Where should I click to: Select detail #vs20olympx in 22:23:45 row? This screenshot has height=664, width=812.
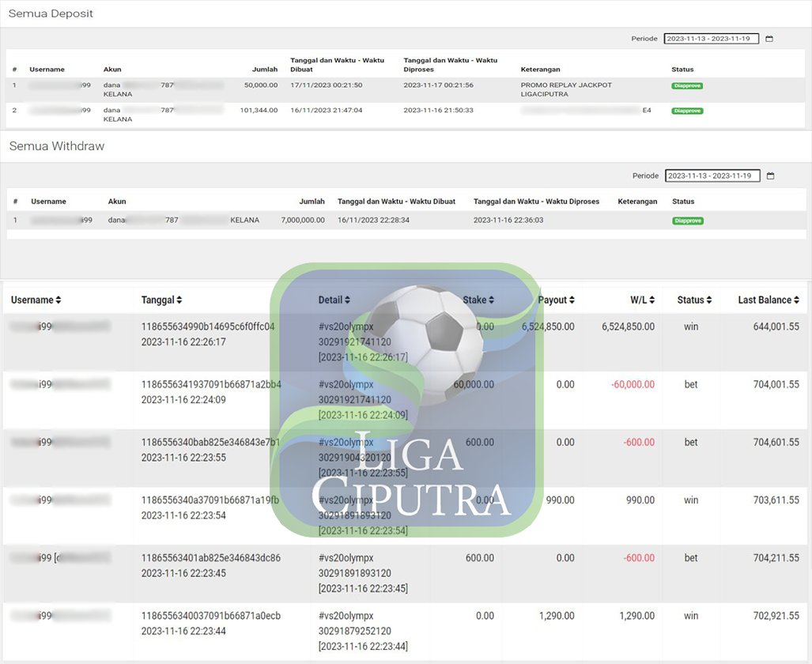[x=346, y=558]
